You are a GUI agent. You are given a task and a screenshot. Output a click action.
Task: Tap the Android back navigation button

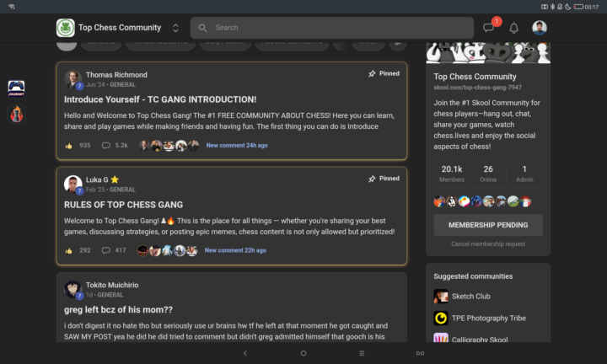pyautogui.click(x=245, y=353)
